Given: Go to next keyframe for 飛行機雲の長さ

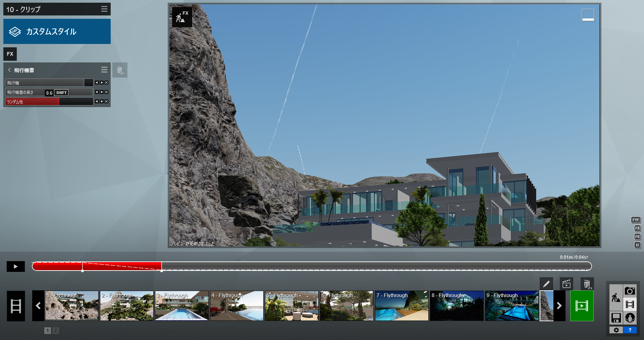Looking at the screenshot, I should pyautogui.click(x=102, y=92).
